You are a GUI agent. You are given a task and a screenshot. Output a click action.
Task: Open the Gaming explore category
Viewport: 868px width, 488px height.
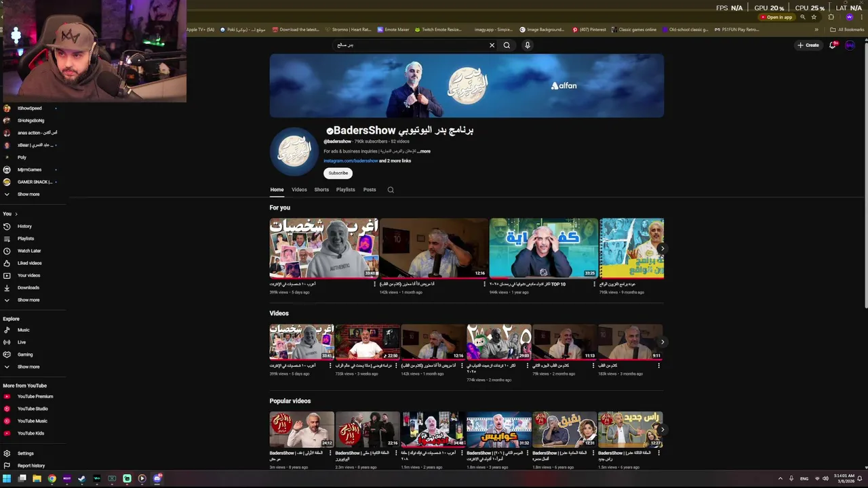coord(24,354)
